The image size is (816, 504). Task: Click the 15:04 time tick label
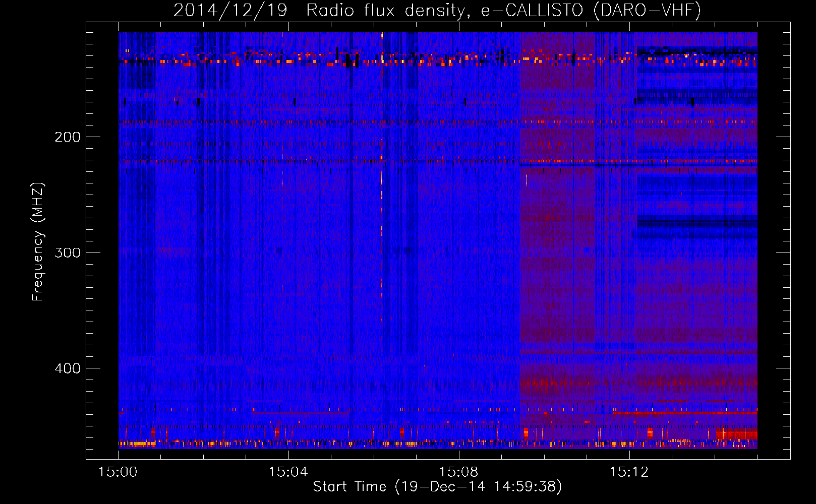coord(288,472)
